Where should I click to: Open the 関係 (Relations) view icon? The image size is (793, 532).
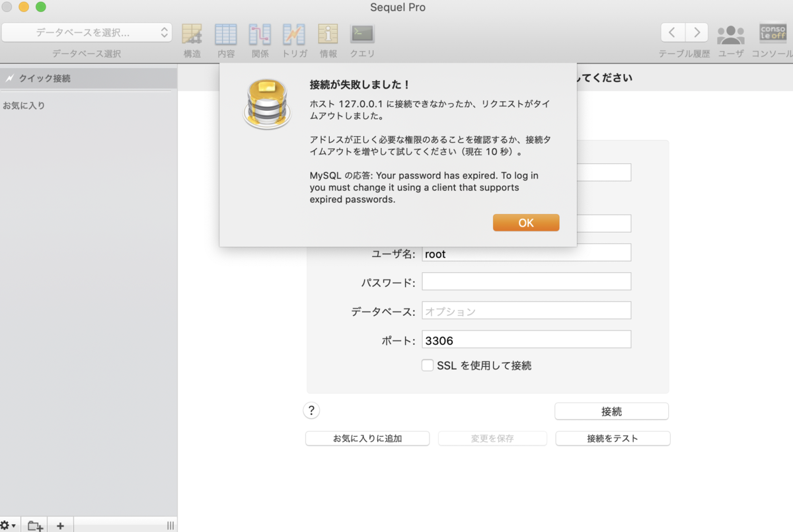(260, 34)
